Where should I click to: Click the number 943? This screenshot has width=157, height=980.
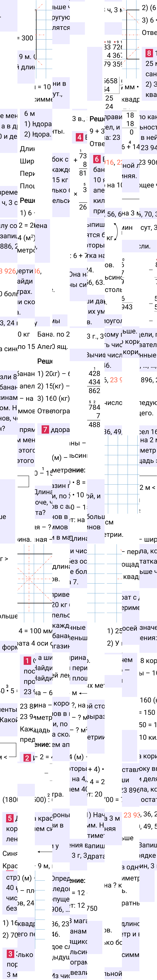coord(127,307)
